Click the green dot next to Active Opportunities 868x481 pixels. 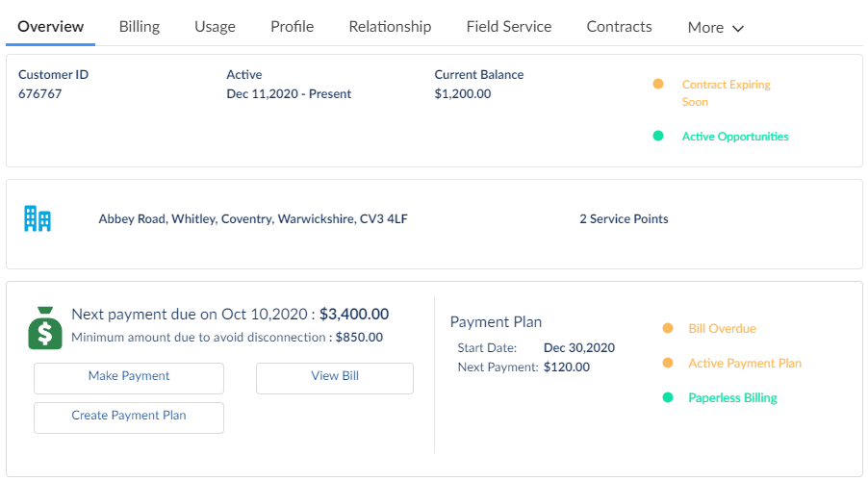[658, 137]
